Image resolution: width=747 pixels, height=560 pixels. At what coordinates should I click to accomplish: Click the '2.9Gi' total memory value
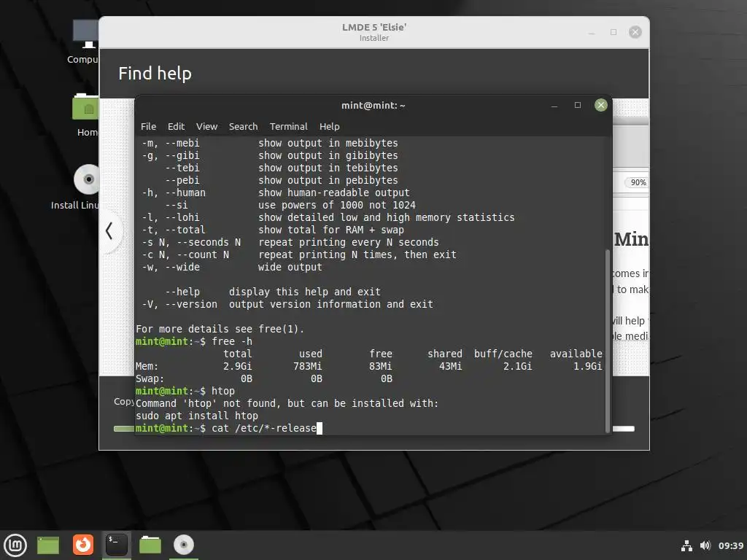[x=237, y=366]
